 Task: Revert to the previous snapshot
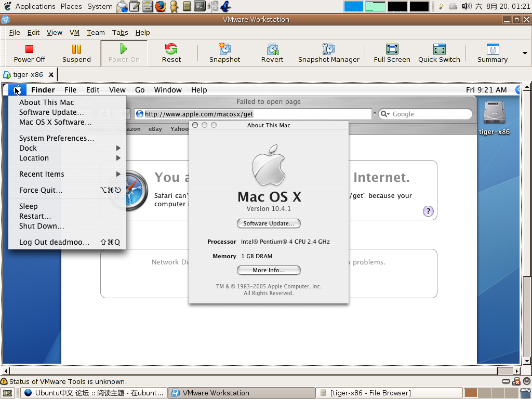tap(272, 53)
